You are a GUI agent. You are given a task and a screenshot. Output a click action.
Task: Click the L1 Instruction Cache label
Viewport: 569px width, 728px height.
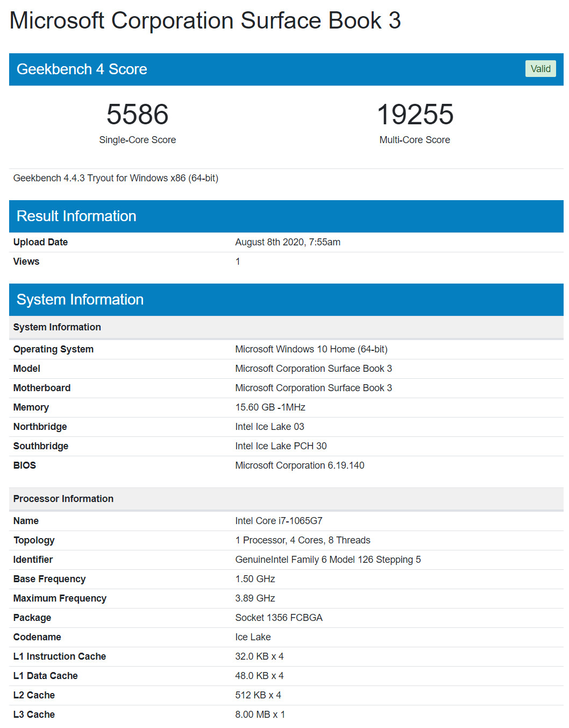click(60, 656)
